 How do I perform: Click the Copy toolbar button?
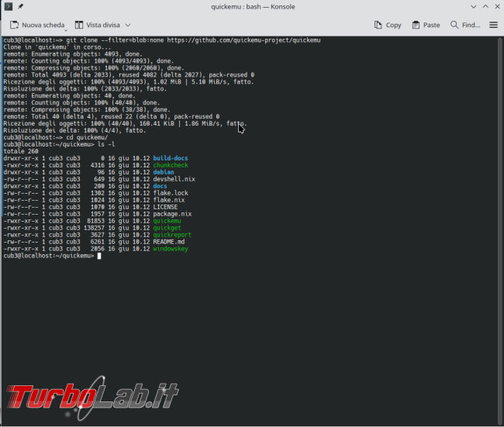[388, 25]
